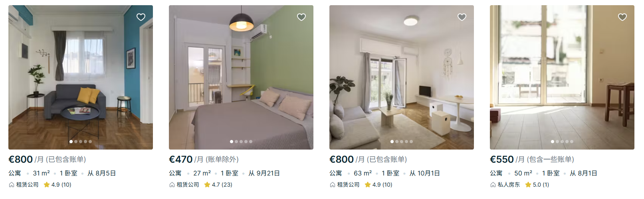Open the green-wall bedroom photo

point(241,77)
